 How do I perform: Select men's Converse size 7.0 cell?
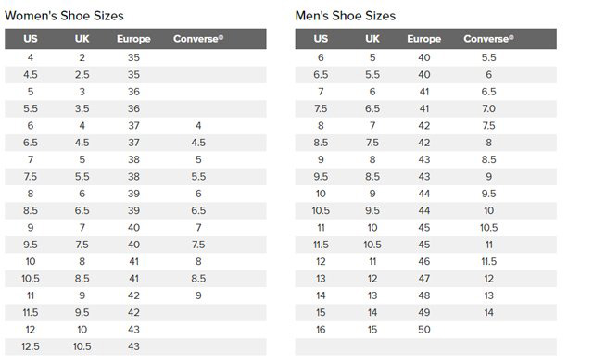coord(488,109)
